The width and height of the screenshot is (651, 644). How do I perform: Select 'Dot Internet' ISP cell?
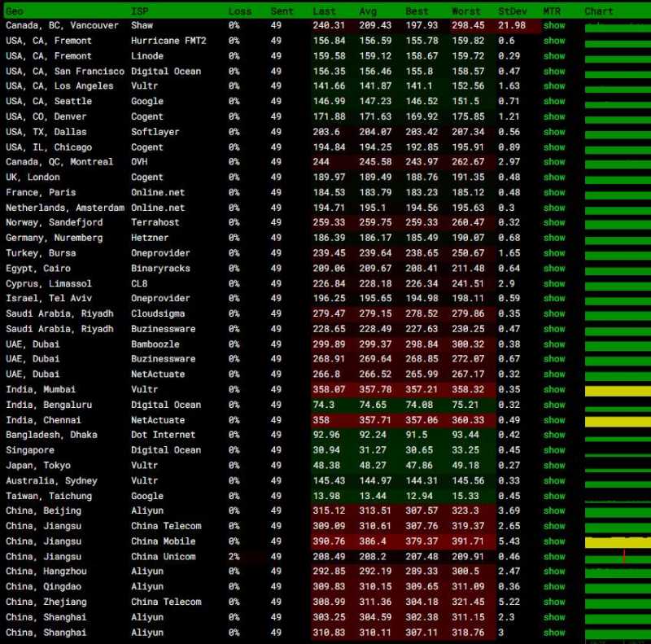tap(163, 435)
